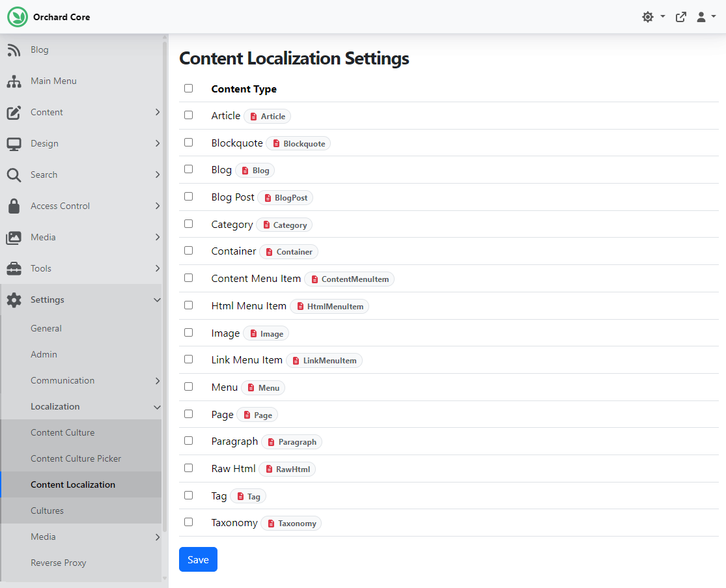Click the visit site external link icon
The height and width of the screenshot is (588, 726).
pos(680,17)
